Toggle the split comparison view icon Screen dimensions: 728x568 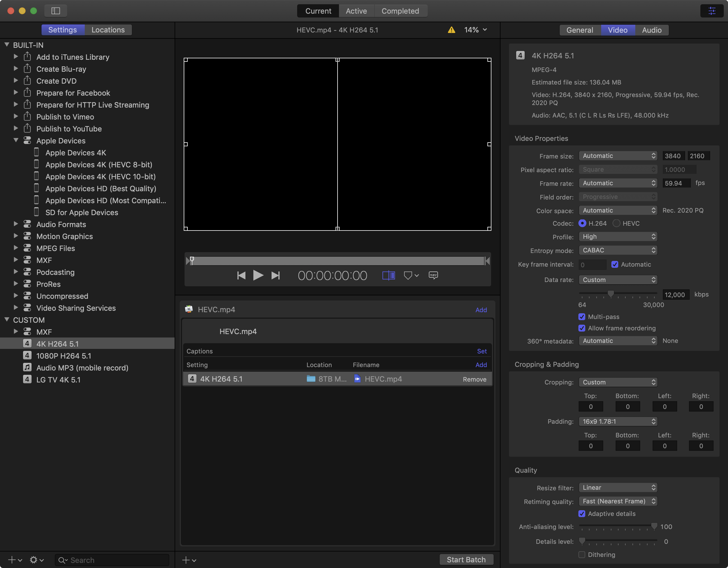pyautogui.click(x=388, y=275)
